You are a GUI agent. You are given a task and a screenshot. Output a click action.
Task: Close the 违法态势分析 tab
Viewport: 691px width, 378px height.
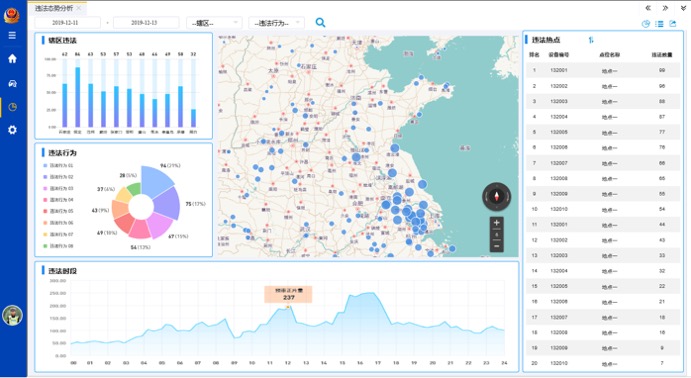79,8
